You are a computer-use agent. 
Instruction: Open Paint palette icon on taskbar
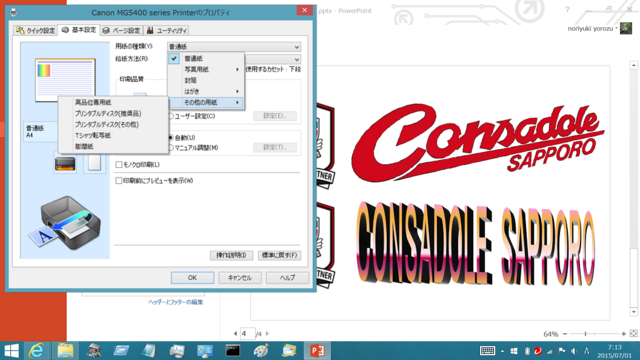[x=261, y=351]
